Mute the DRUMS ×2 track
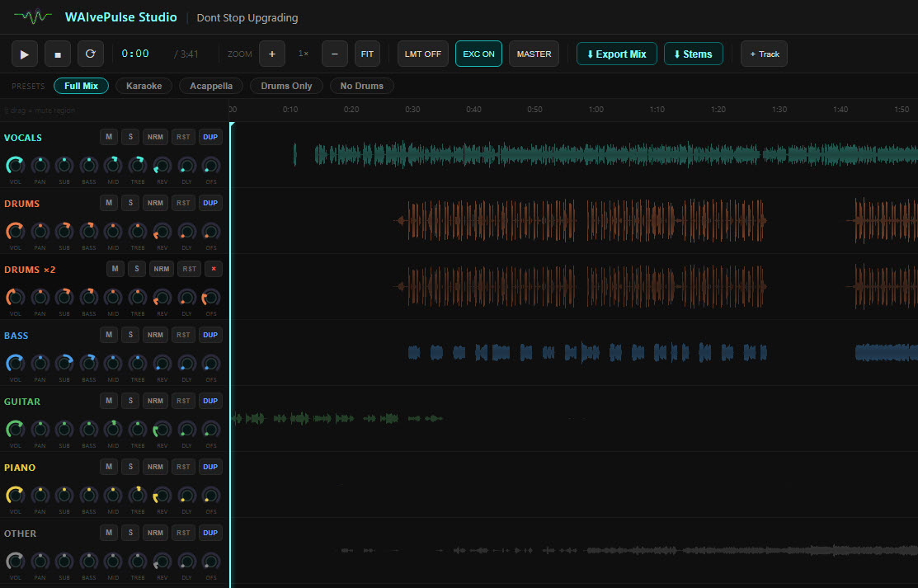Viewport: 918px width, 588px height. coord(115,270)
